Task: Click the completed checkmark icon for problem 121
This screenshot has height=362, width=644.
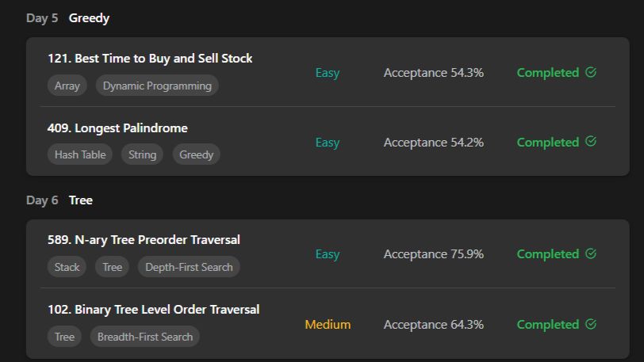Action: pos(591,72)
